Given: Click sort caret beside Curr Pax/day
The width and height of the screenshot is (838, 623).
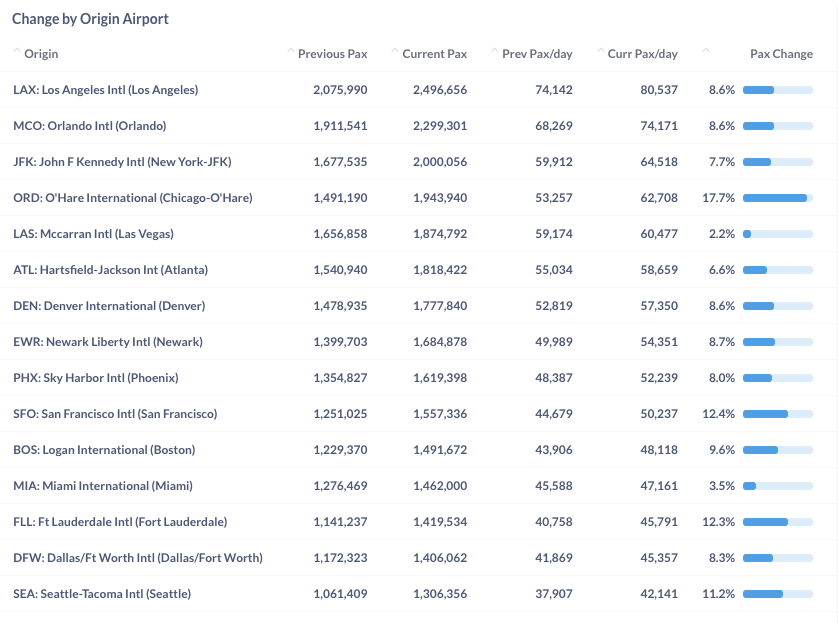Looking at the screenshot, I should tap(601, 50).
